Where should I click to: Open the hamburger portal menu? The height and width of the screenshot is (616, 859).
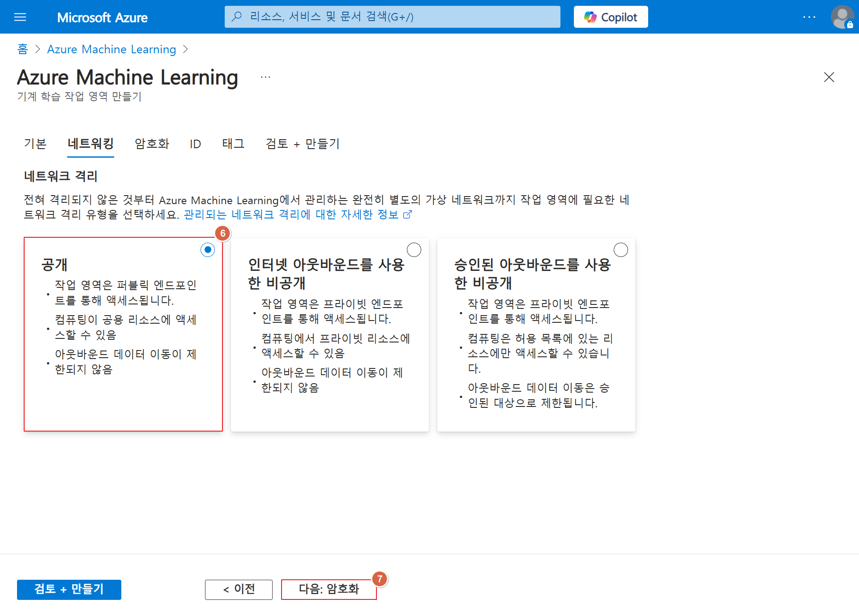[x=20, y=17]
